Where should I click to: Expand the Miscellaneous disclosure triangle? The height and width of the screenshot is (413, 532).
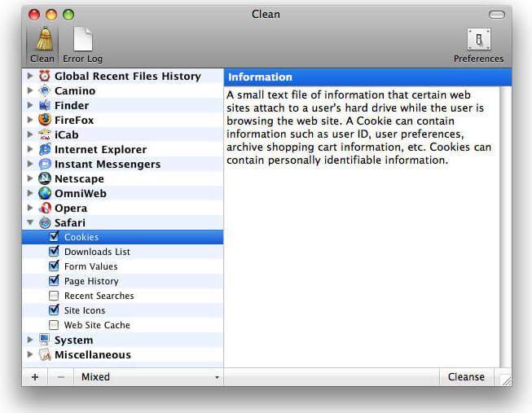point(30,354)
